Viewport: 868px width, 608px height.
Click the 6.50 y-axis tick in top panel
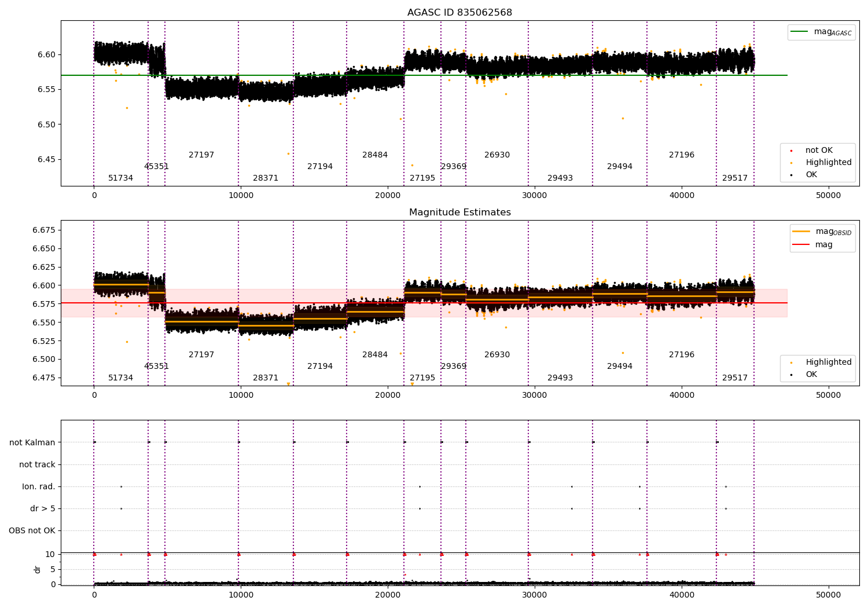coord(47,124)
